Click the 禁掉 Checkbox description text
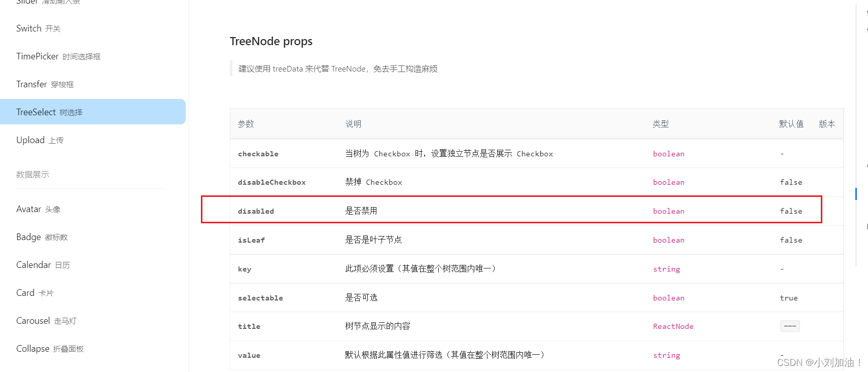 click(x=374, y=182)
